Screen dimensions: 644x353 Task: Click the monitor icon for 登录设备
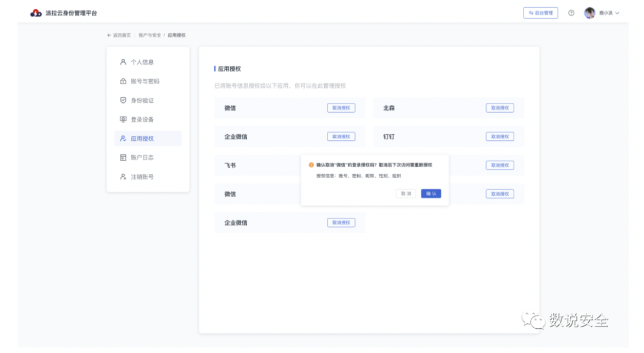point(123,119)
